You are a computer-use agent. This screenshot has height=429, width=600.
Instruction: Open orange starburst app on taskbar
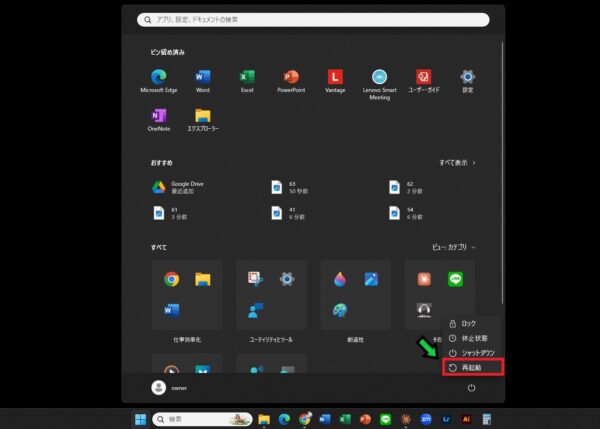406,419
